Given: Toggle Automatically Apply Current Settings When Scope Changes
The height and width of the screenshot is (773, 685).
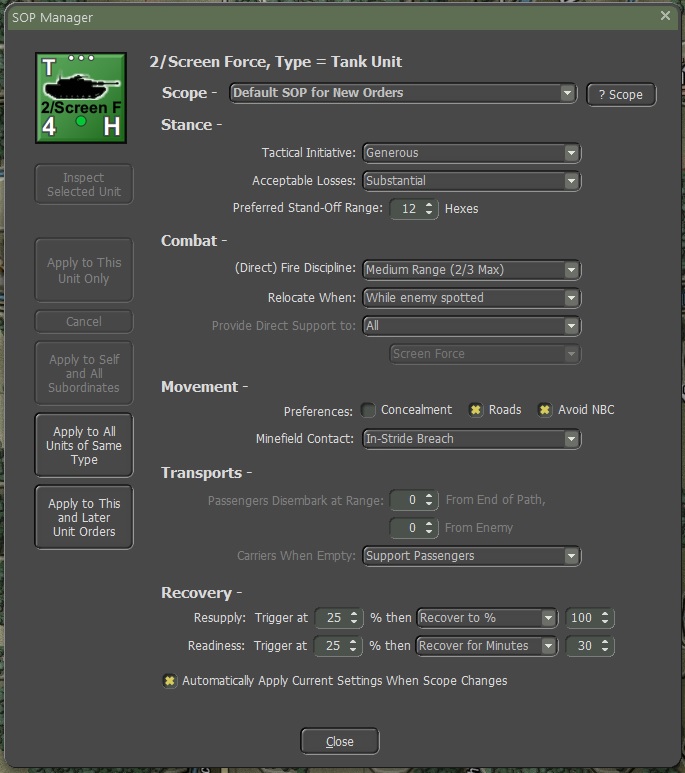Looking at the screenshot, I should click(169, 681).
